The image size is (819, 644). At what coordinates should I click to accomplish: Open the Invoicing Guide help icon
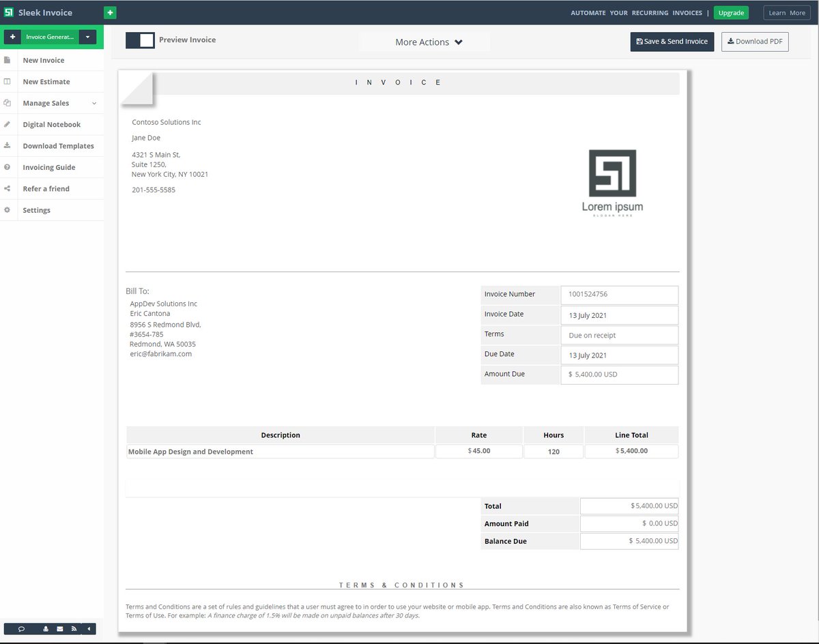(x=8, y=167)
